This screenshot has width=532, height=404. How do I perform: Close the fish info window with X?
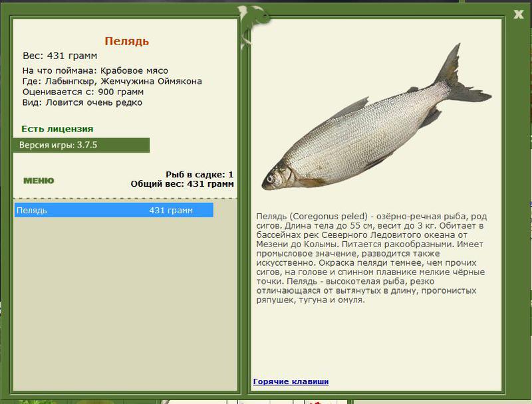click(x=519, y=14)
